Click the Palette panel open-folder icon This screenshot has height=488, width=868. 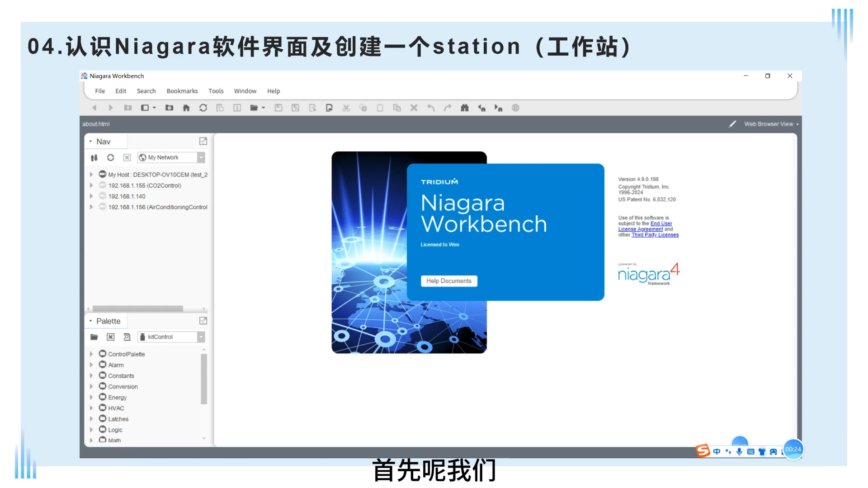click(93, 337)
